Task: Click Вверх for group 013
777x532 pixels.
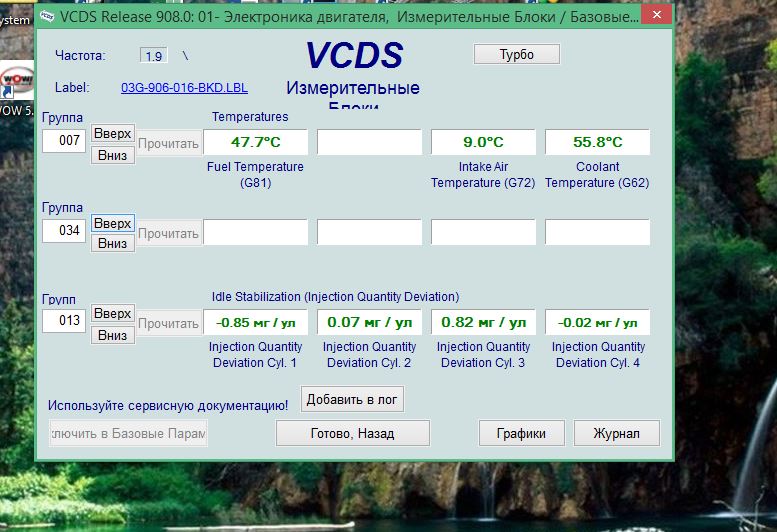Action: point(113,314)
